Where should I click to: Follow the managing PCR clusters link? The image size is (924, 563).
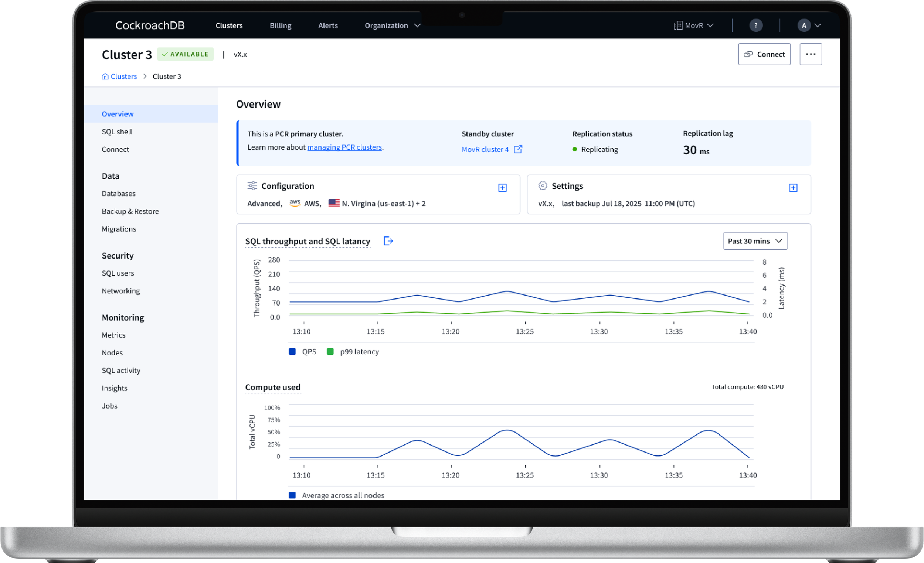[x=344, y=147]
